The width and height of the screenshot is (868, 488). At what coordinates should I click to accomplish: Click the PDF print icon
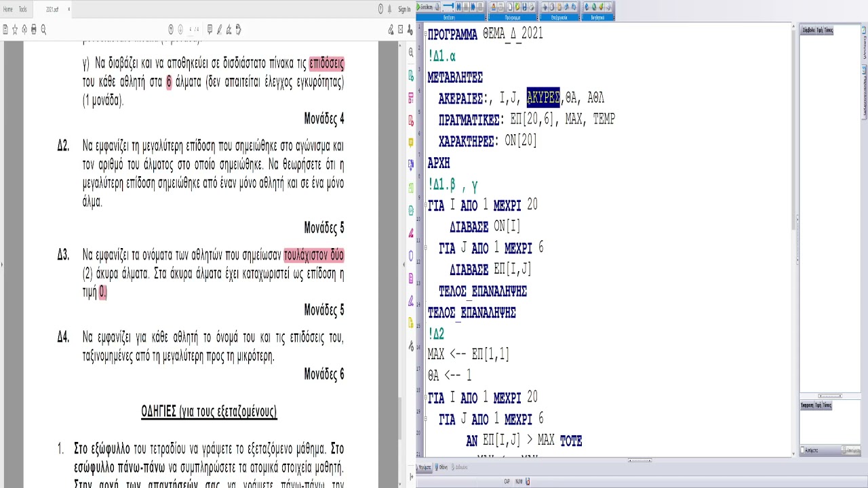pyautogui.click(x=33, y=29)
